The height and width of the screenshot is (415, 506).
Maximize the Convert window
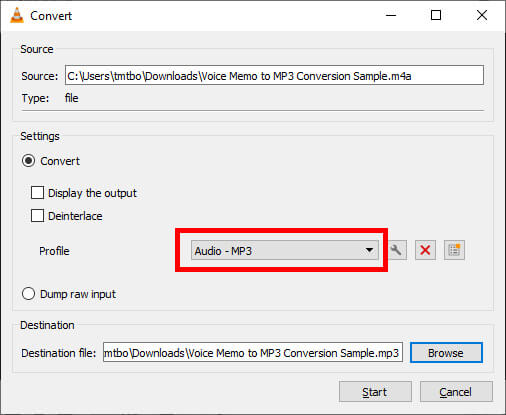(x=436, y=15)
